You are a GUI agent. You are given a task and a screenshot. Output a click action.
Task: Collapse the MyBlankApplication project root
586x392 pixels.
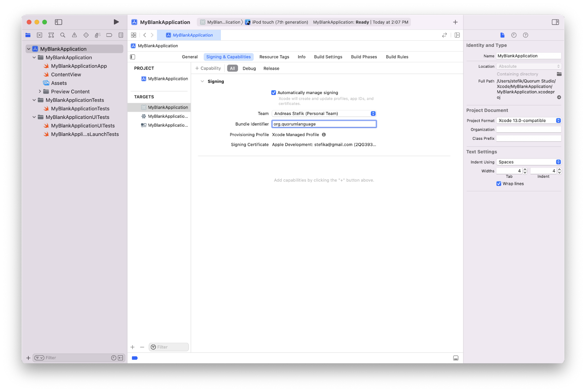click(x=29, y=49)
